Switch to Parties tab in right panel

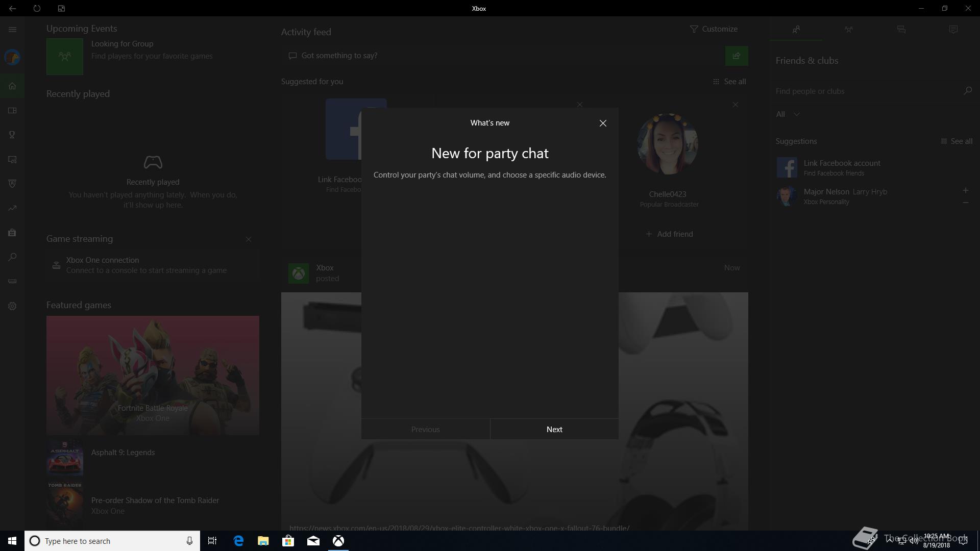coord(848,30)
